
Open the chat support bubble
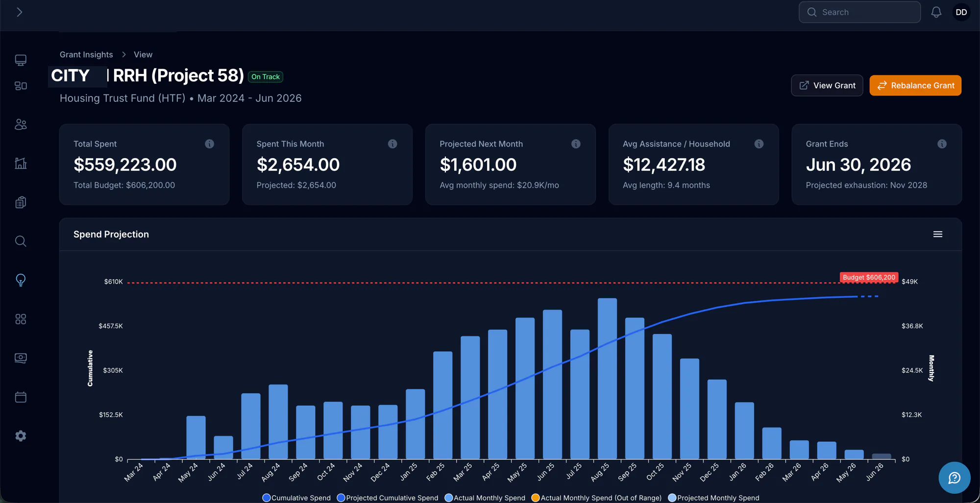click(954, 478)
